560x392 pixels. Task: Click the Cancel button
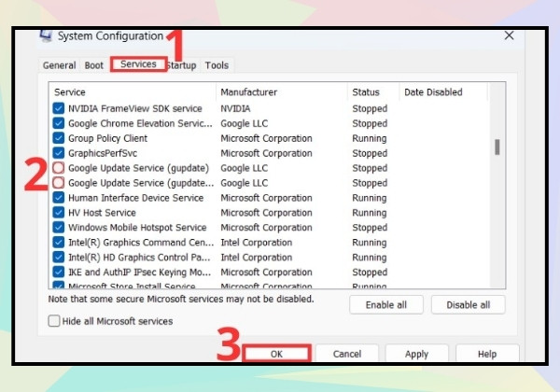click(x=347, y=354)
